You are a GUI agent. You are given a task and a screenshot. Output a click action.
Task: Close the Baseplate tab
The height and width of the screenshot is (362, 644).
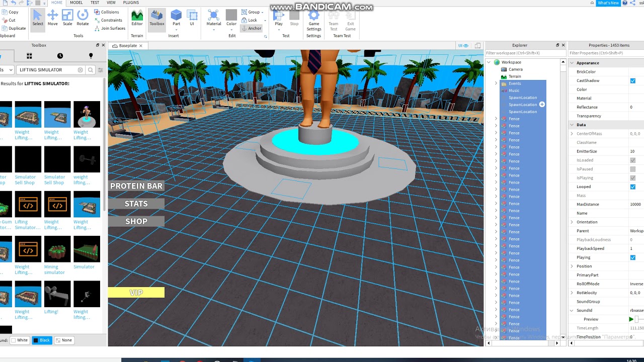click(x=141, y=46)
